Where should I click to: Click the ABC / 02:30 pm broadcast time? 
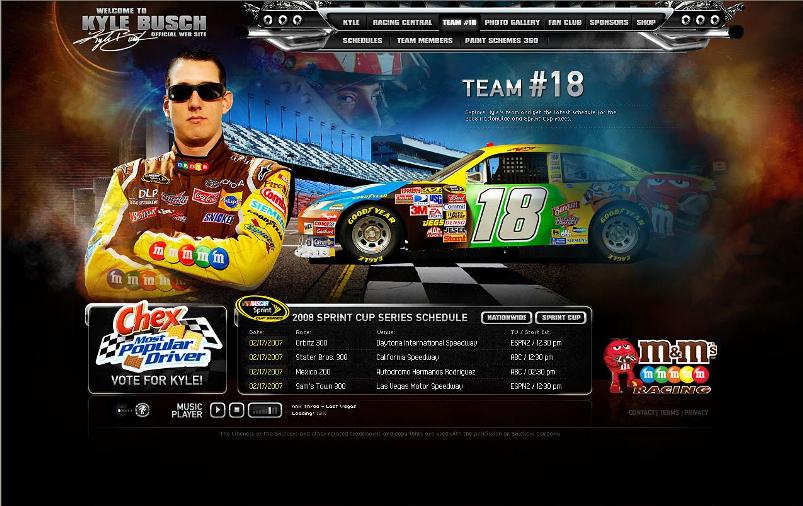532,372
